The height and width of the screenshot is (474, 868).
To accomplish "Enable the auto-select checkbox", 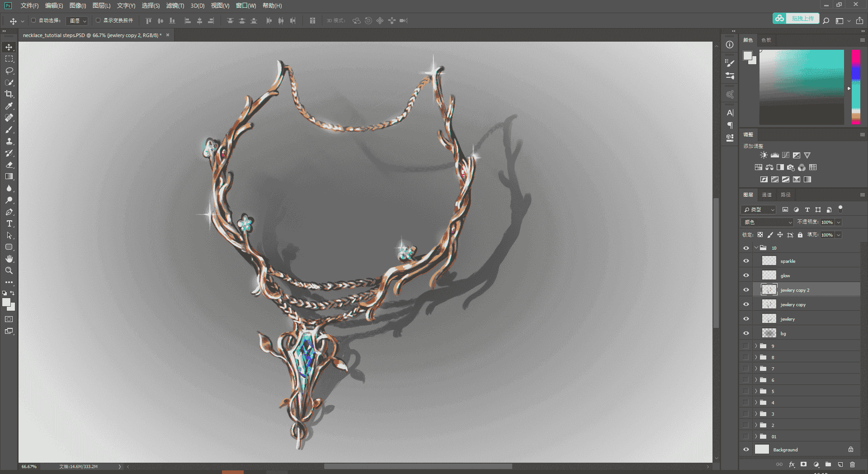I will click(x=33, y=20).
